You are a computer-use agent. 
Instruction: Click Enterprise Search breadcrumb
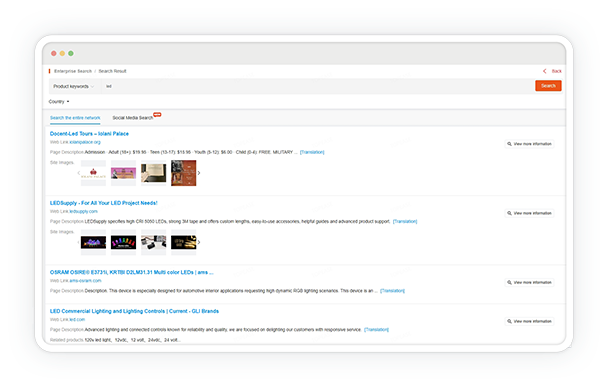click(x=73, y=71)
